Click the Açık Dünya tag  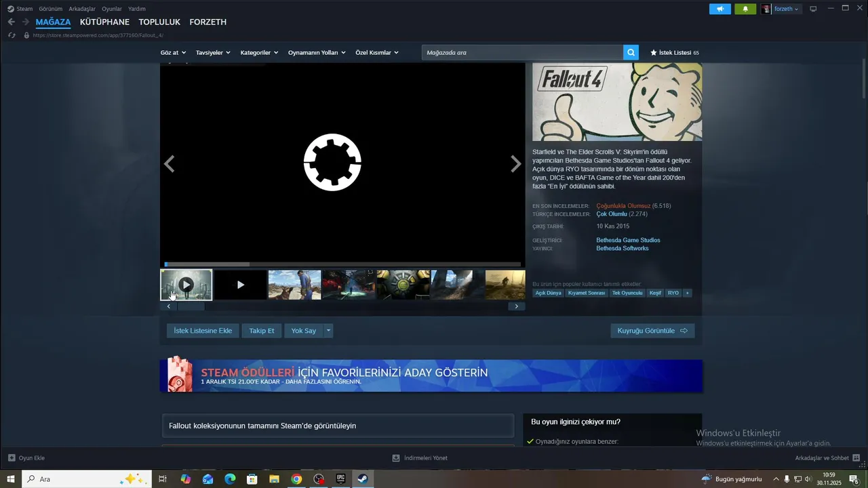549,293
